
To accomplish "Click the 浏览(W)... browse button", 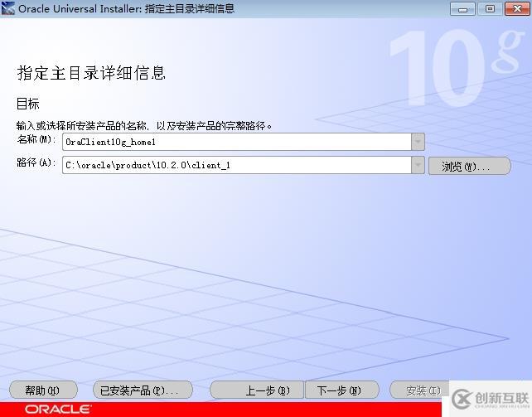I will (x=470, y=166).
